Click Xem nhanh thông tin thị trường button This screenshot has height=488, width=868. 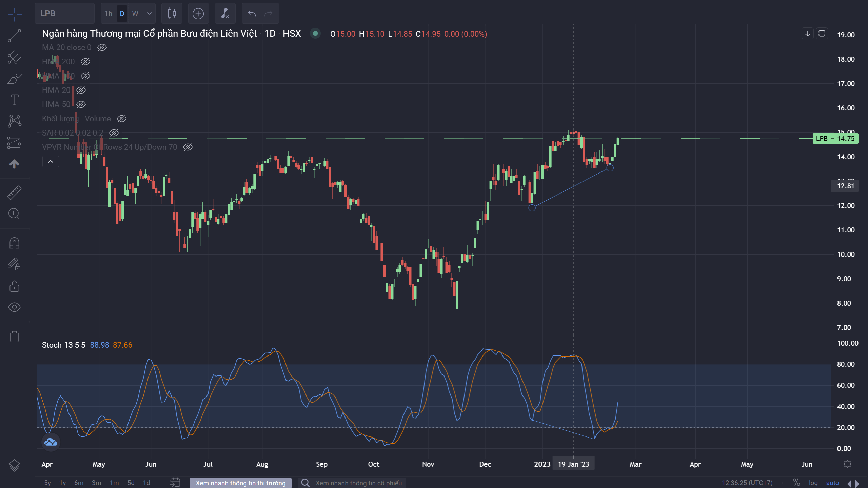(241, 483)
